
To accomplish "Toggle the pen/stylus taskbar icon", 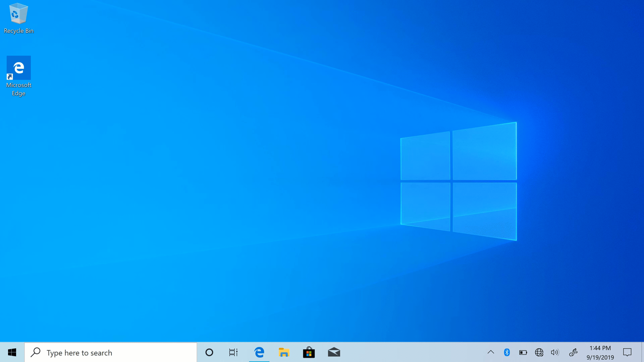I will point(574,352).
